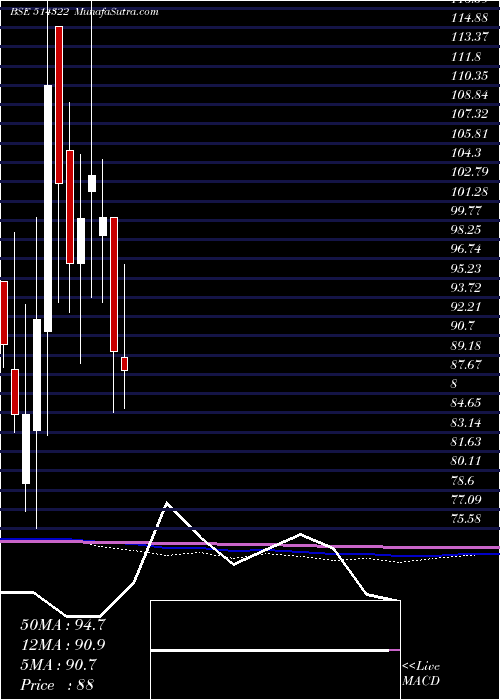Select the 101.28 price axis label
500x700 pixels.
469,191
